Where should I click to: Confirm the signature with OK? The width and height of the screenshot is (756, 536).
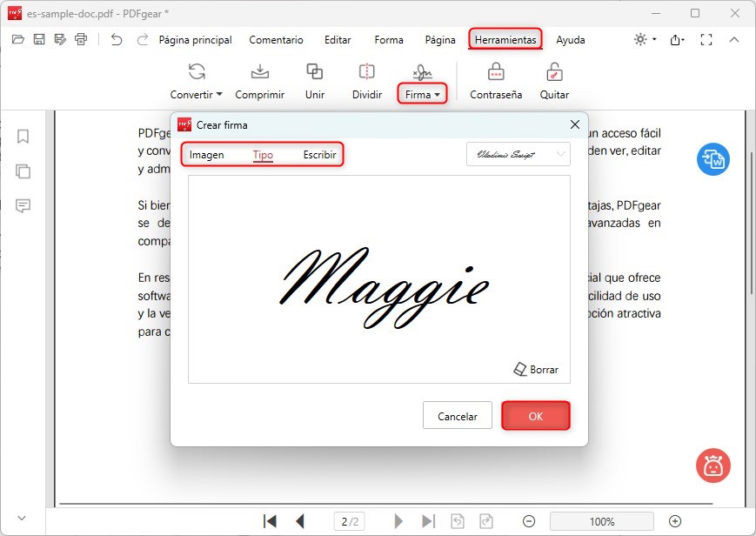coord(535,416)
